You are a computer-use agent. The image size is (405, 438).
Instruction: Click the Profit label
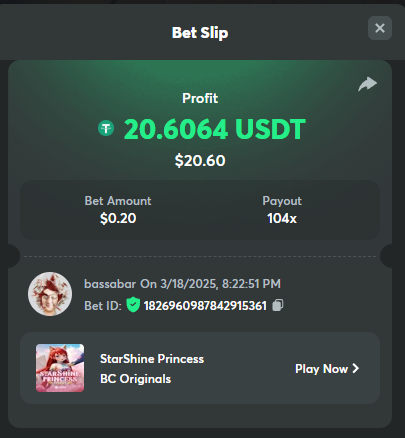click(x=200, y=98)
